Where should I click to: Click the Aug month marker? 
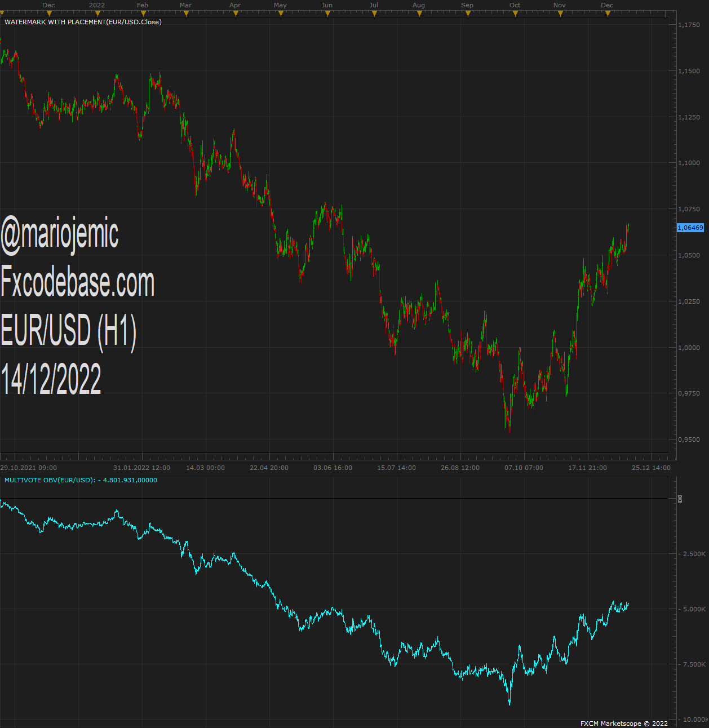point(418,5)
